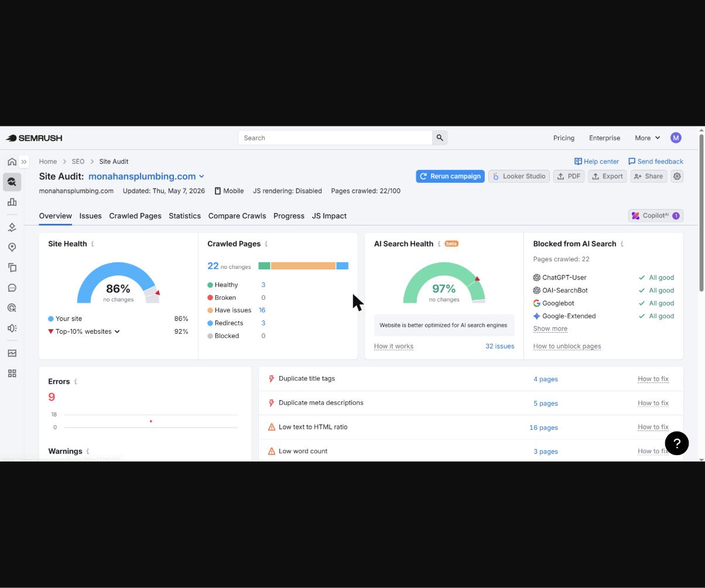This screenshot has width=705, height=588.
Task: Export the report as PDF
Action: (x=569, y=176)
